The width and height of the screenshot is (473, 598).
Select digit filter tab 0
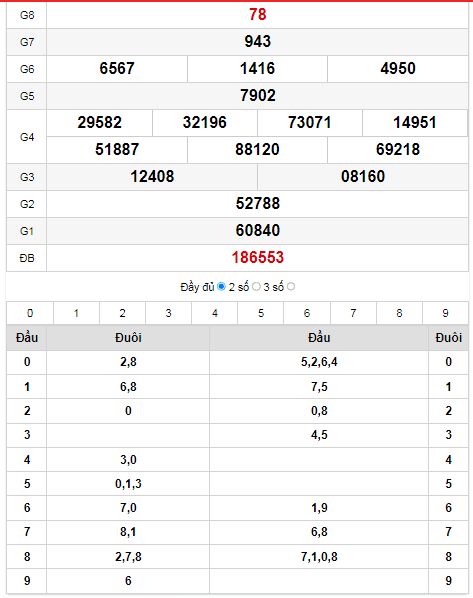30,313
